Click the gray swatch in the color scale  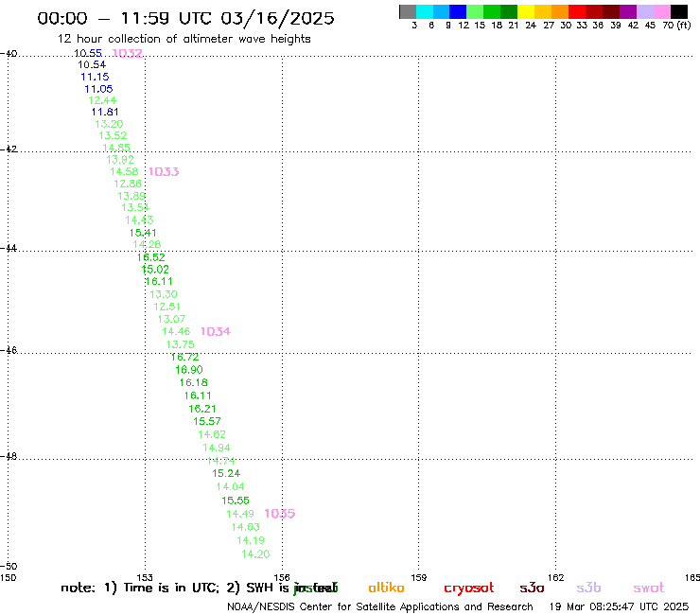408,11
